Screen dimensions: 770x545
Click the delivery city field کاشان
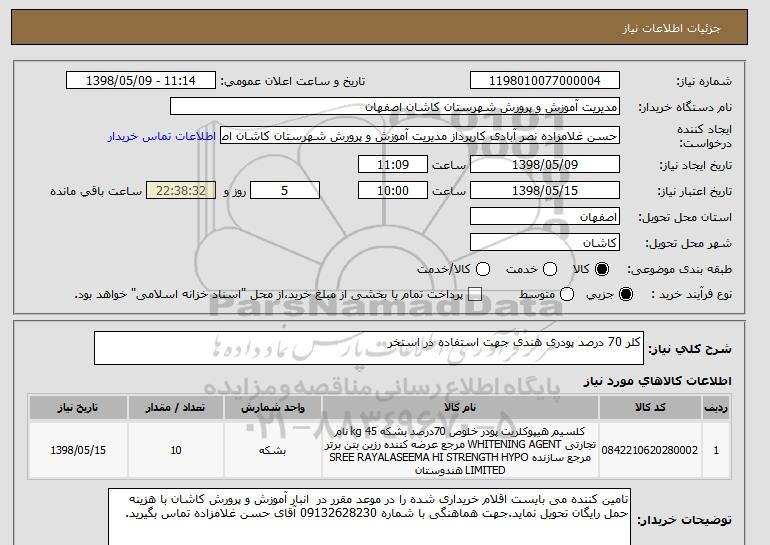click(x=545, y=243)
